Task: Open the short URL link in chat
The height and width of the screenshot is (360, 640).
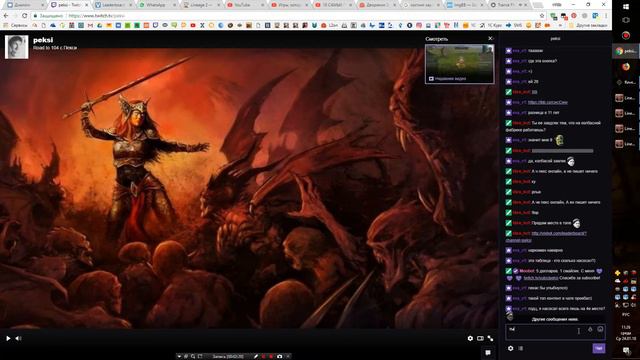Action: coord(547,102)
